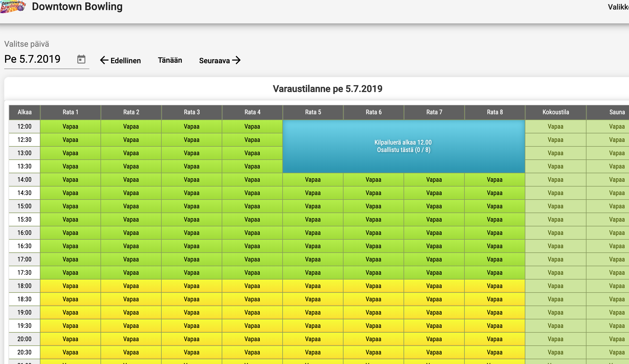Screen dimensions: 629x364
Task: Go to previous day with Edellinen
Action: (x=120, y=60)
